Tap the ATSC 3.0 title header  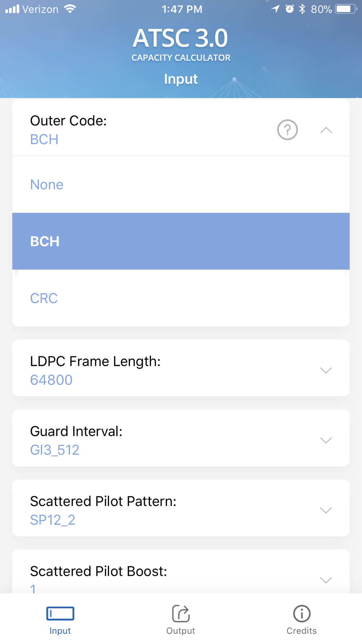point(180,38)
